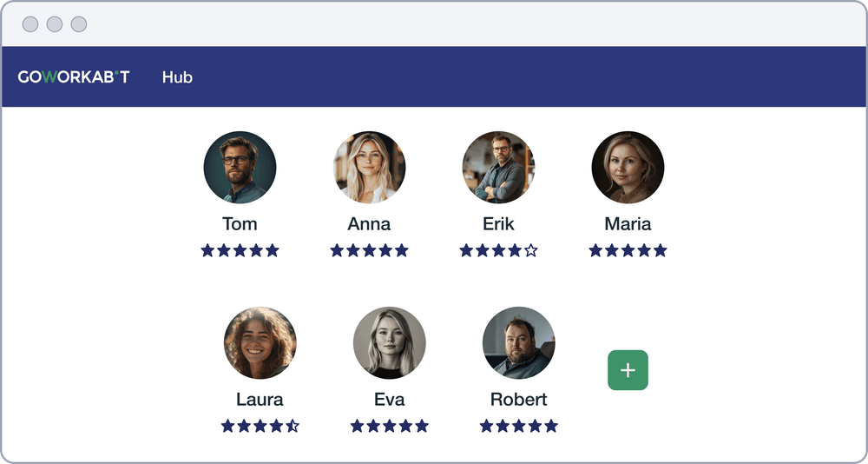Screen dimensions: 868x464
Task: Select the Robert name text
Action: tap(518, 400)
